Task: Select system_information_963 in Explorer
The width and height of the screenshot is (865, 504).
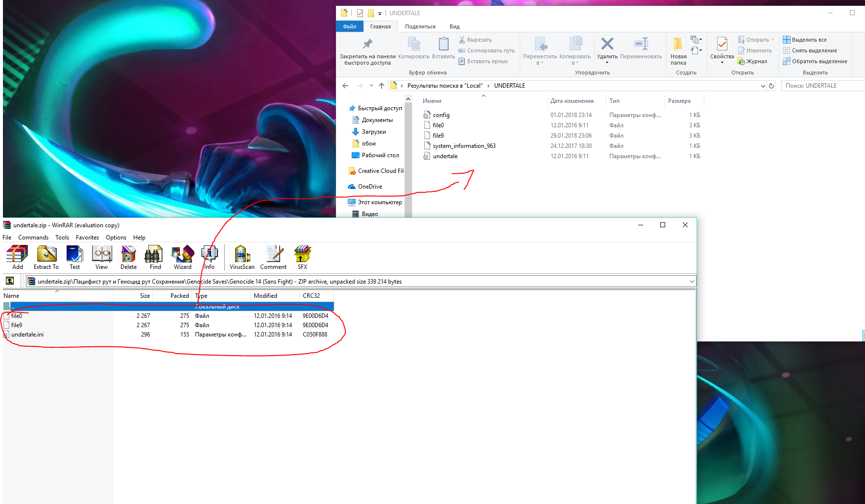Action: (562, 146)
